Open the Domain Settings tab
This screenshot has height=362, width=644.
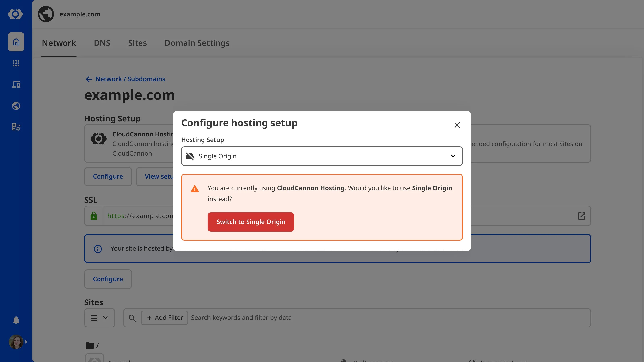click(197, 43)
